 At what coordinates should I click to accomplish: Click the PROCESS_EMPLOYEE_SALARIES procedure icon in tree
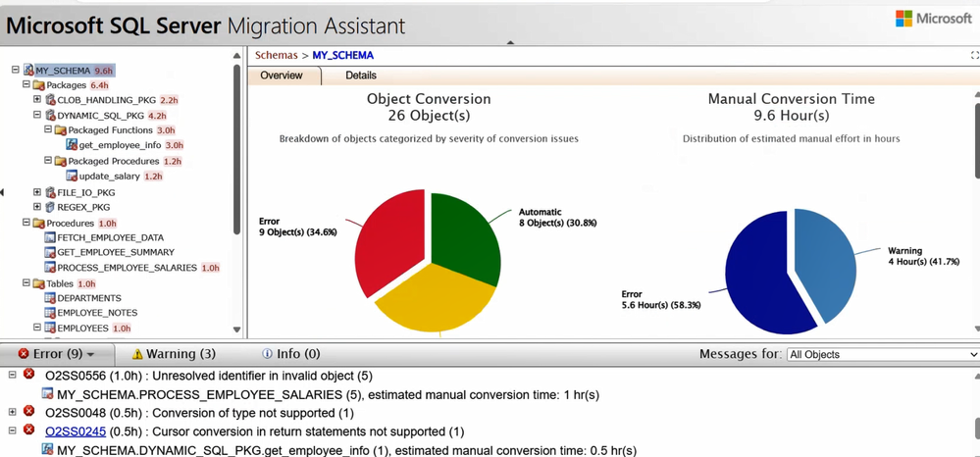click(51, 268)
